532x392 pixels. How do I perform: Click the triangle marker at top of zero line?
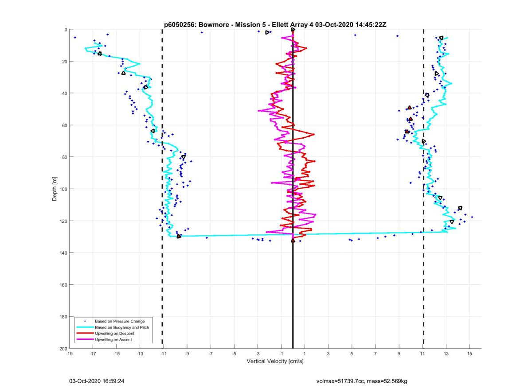[x=293, y=30]
